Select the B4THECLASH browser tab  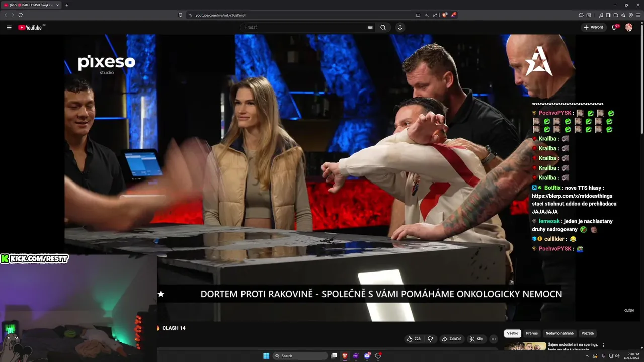(x=31, y=5)
